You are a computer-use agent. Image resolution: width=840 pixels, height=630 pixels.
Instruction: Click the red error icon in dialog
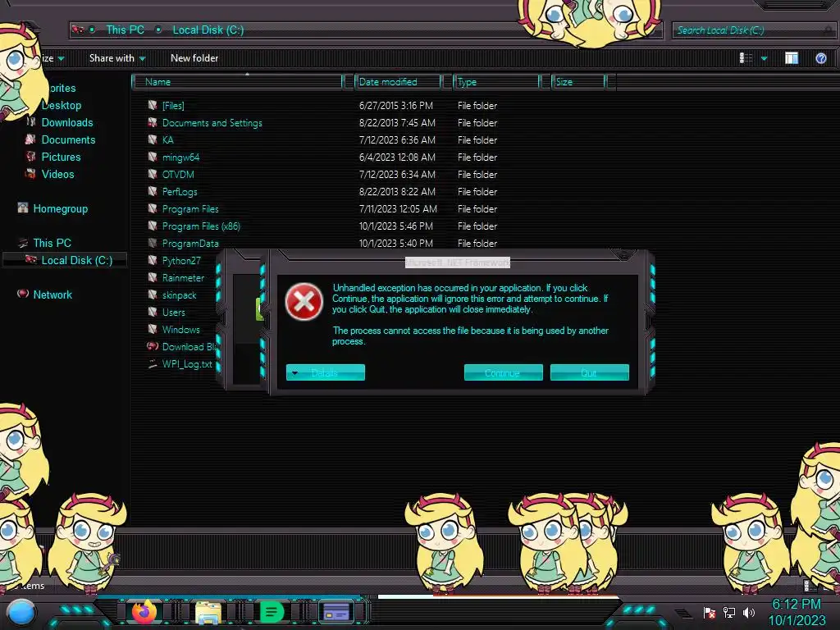tap(304, 302)
